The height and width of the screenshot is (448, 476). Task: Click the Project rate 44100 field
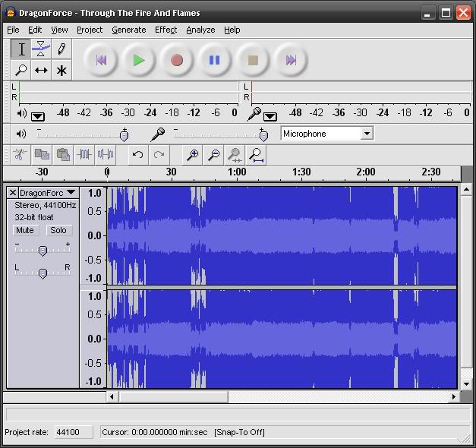point(72,432)
